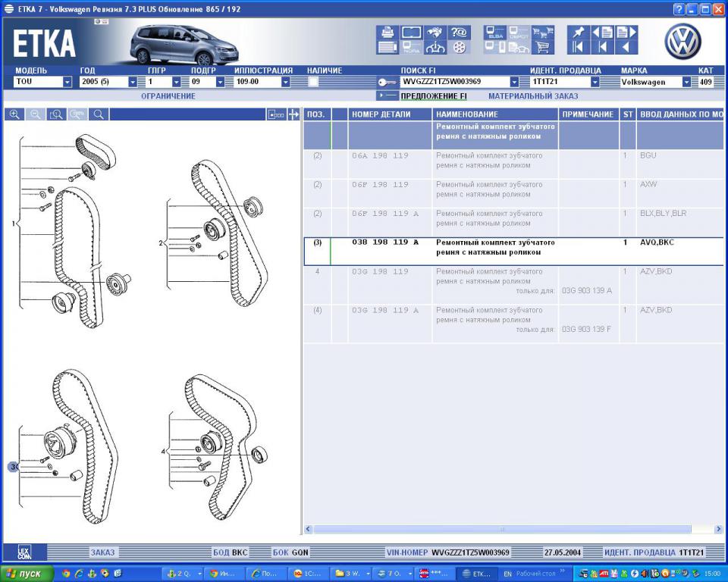728x582 pixels.
Task: Select part row 038 198 119 A
Action: pos(513,252)
